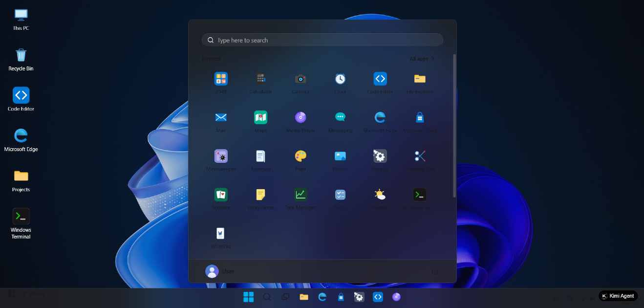The image size is (644, 308).
Task: Open Sticky Notes app
Action: [261, 198]
